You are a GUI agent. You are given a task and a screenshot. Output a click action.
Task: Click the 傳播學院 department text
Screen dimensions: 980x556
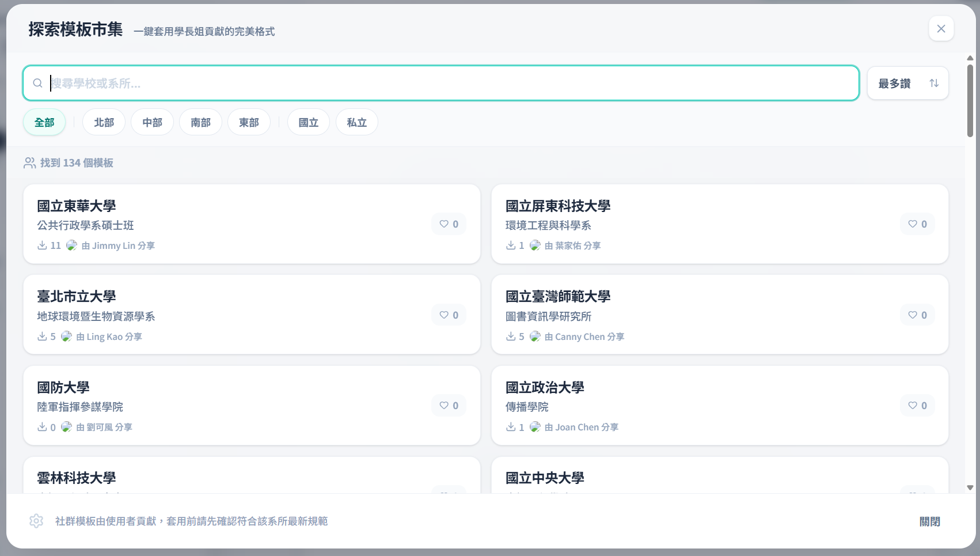(x=527, y=407)
